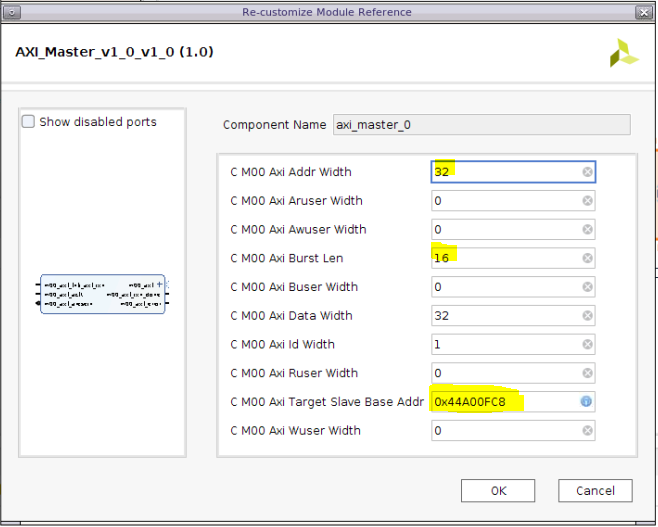Close the Re-customize Module Reference dialog

[x=644, y=12]
